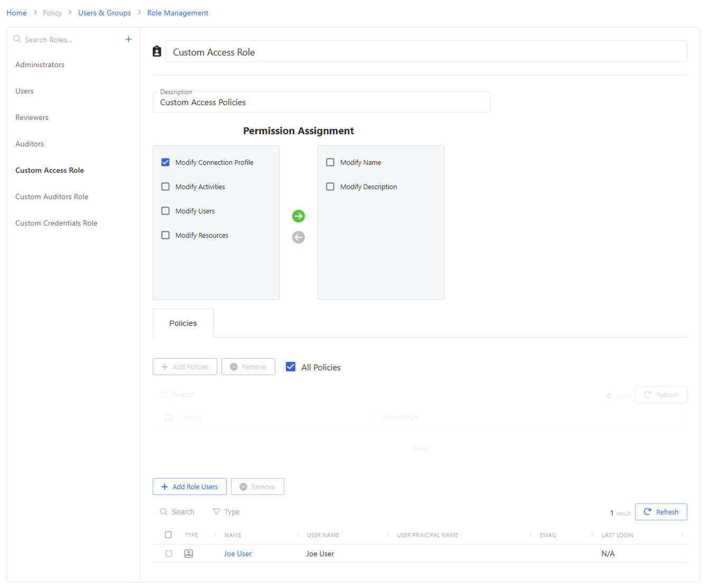Screen dimensions: 708x588
Task: Select Custom Auditors Role in the sidebar
Action: [52, 196]
